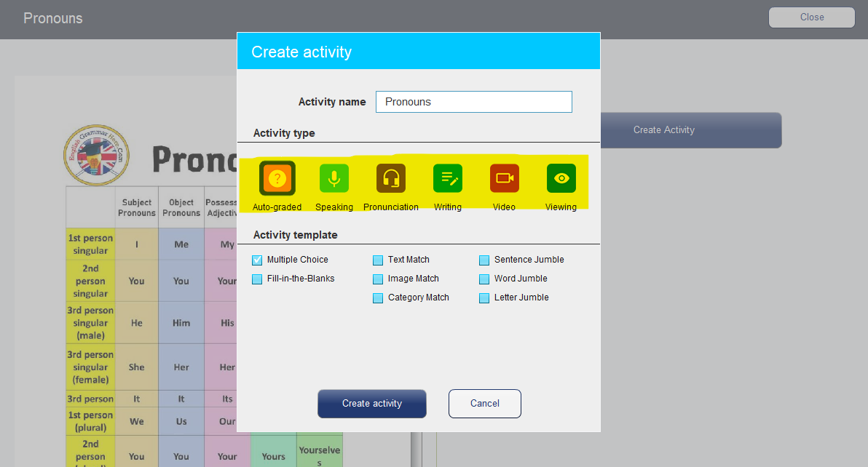This screenshot has width=868, height=467.
Task: Click the Activity name input field
Action: 474,102
